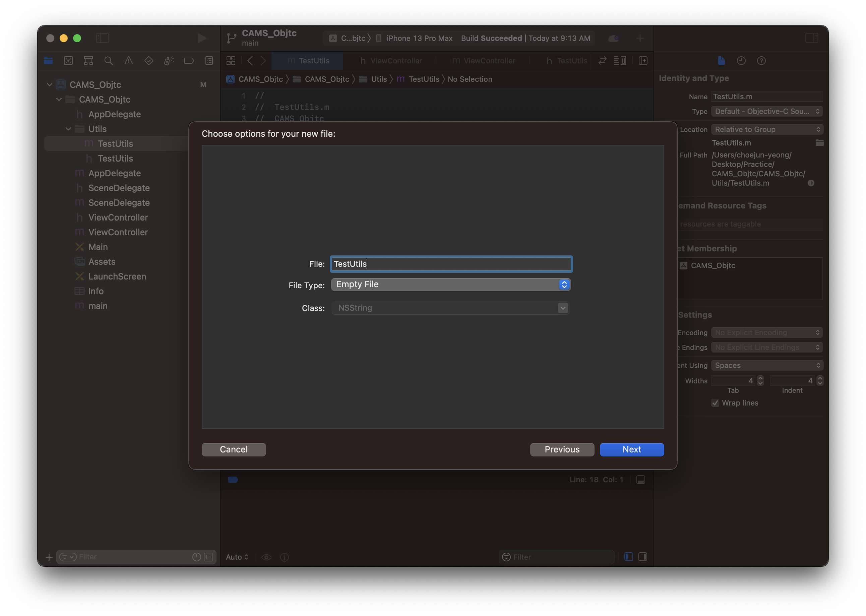The width and height of the screenshot is (866, 616).
Task: Show the Quick Help inspector icon
Action: pos(761,61)
